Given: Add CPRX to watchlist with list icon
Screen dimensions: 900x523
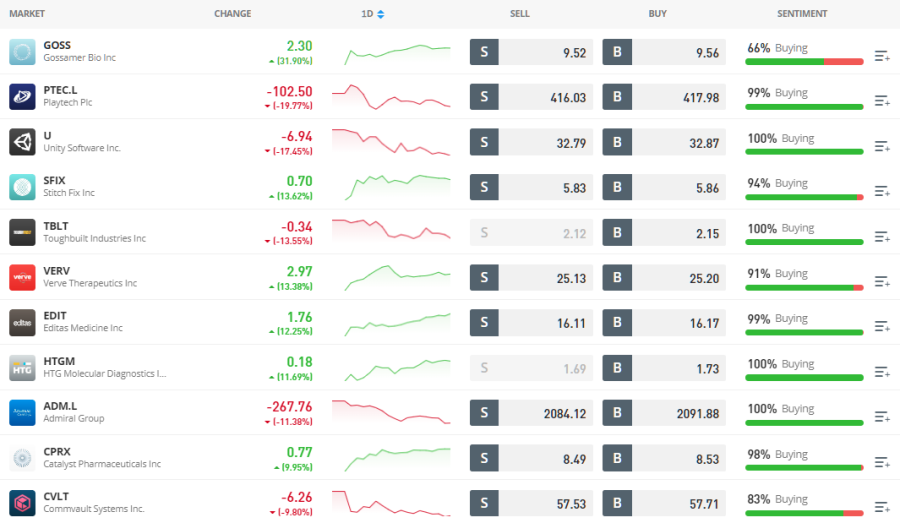Looking at the screenshot, I should [882, 462].
